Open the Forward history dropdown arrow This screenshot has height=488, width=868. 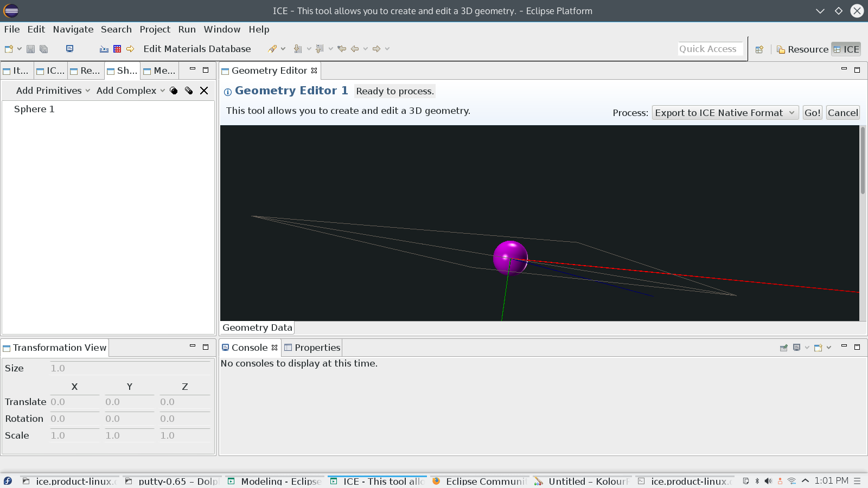pos(387,49)
